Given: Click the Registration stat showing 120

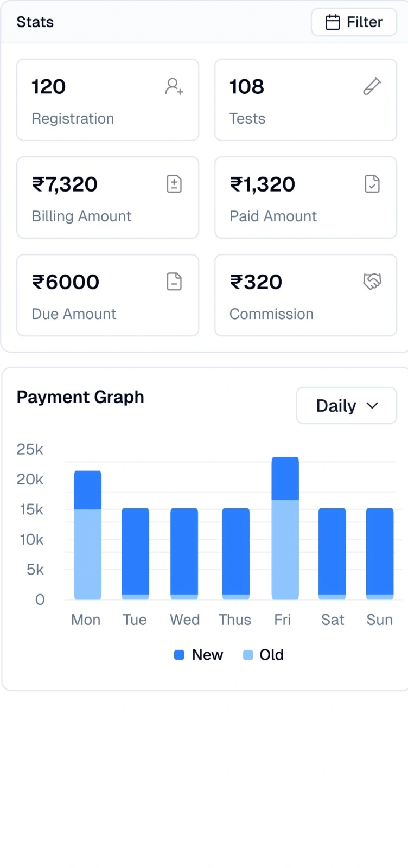Looking at the screenshot, I should (107, 100).
